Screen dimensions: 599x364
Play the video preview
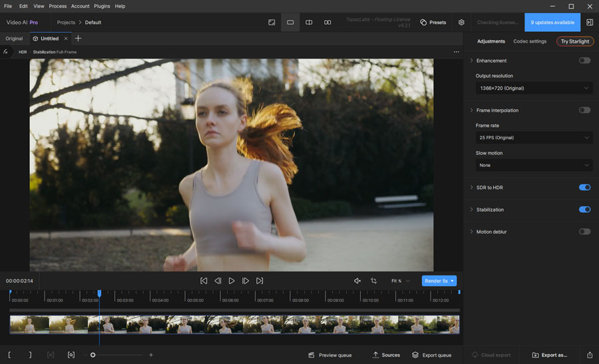pyautogui.click(x=232, y=281)
